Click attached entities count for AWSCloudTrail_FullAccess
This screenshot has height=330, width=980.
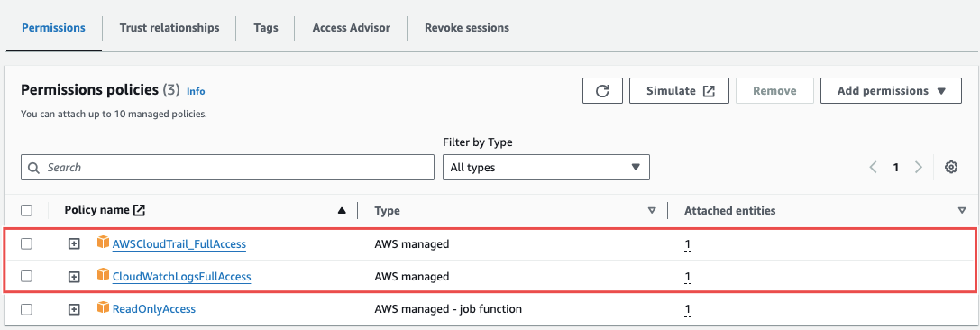pos(688,244)
